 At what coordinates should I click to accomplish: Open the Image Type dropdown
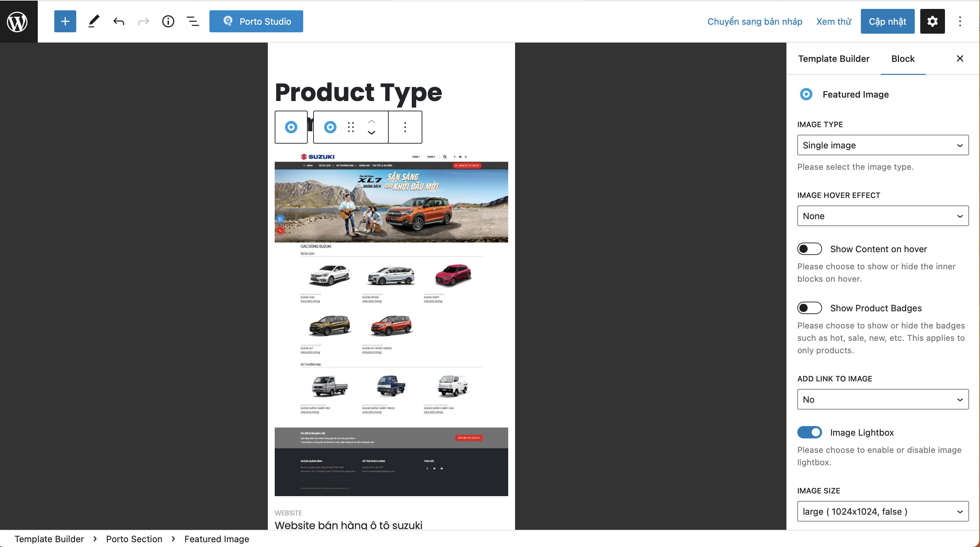click(882, 145)
